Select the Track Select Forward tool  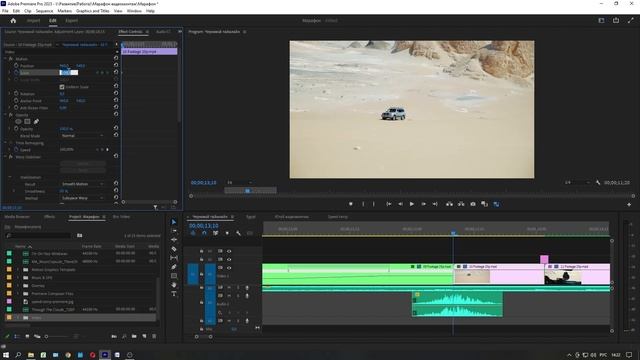(174, 231)
